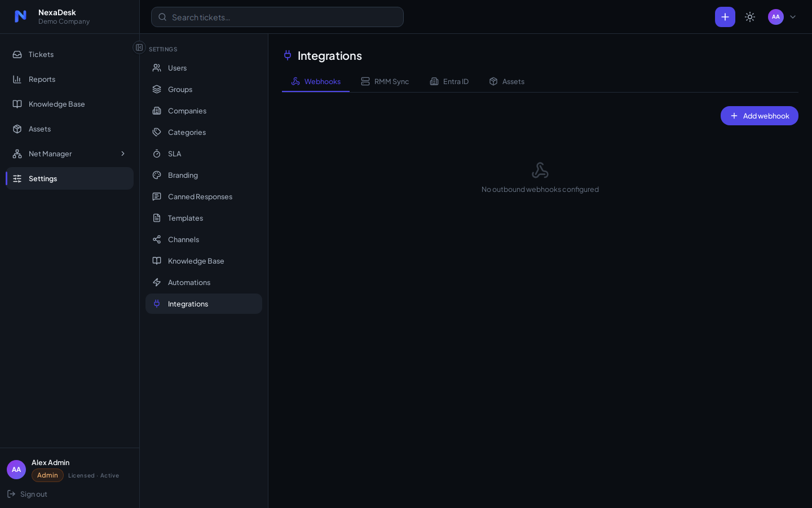
Task: Open Groups settings
Action: [204, 89]
